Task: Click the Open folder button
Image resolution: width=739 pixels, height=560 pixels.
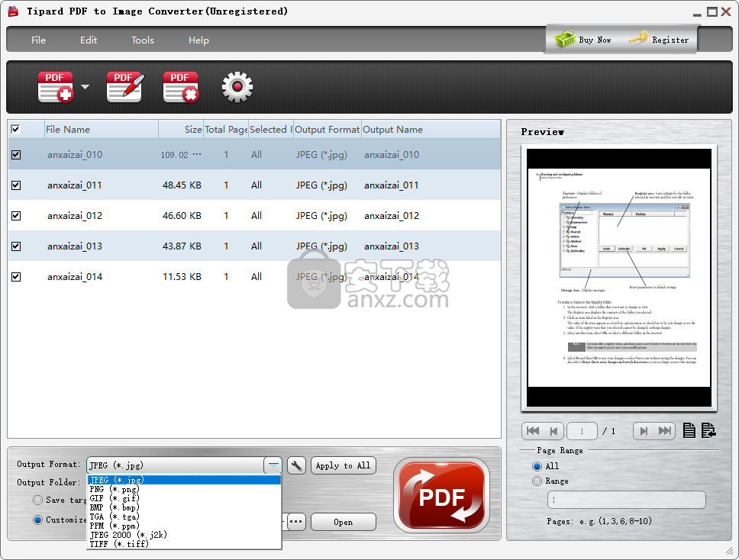Action: [343, 522]
